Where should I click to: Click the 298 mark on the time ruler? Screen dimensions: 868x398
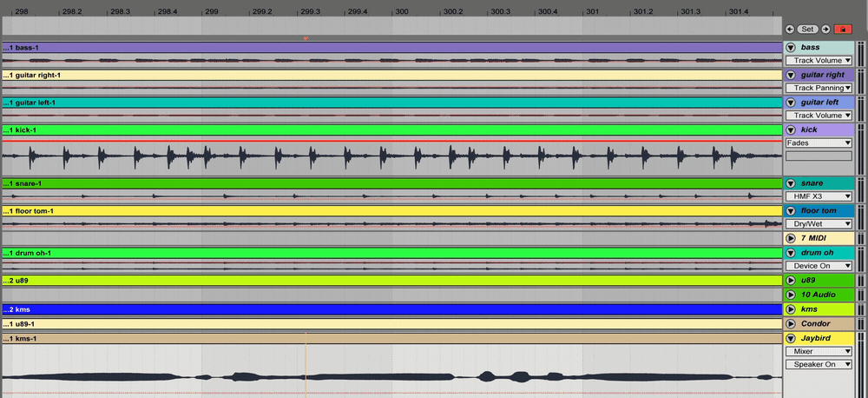[21, 11]
